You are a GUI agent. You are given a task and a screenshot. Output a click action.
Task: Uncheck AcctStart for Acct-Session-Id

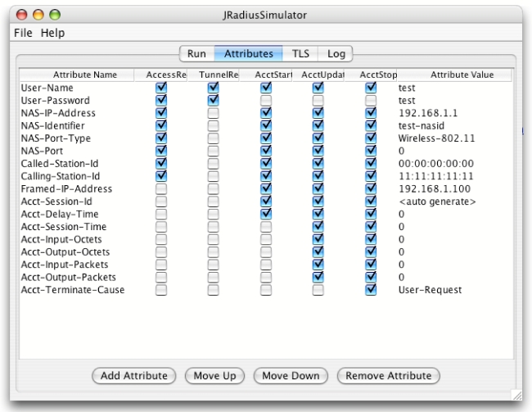(266, 201)
